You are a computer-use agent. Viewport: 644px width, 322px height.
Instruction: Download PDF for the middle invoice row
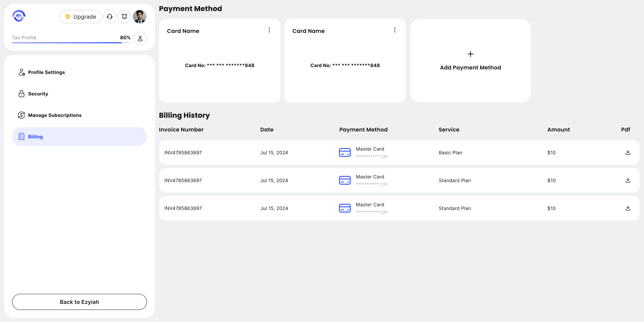(627, 180)
